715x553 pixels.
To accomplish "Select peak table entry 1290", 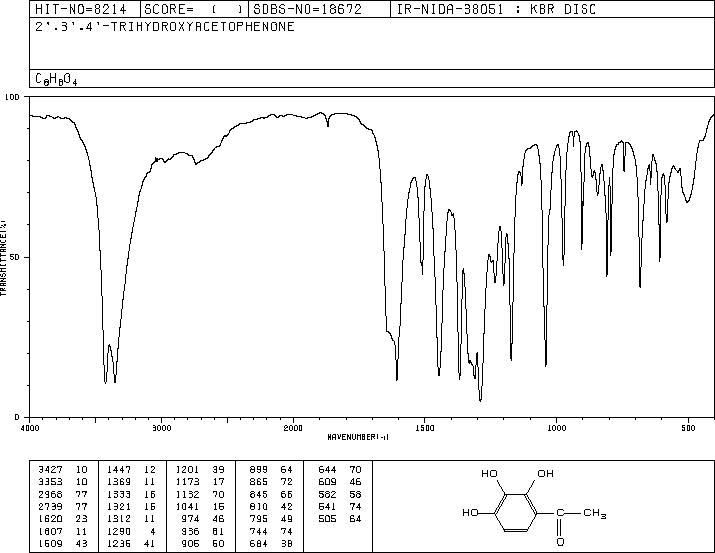I will point(119,532).
